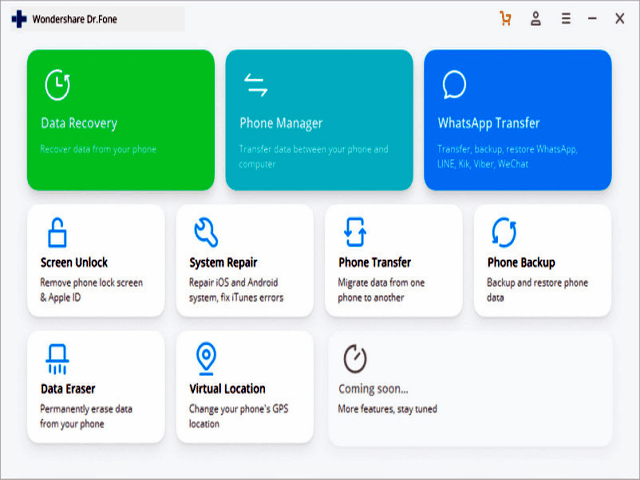Select the Virtual Location heading
The image size is (640, 480).
(227, 389)
